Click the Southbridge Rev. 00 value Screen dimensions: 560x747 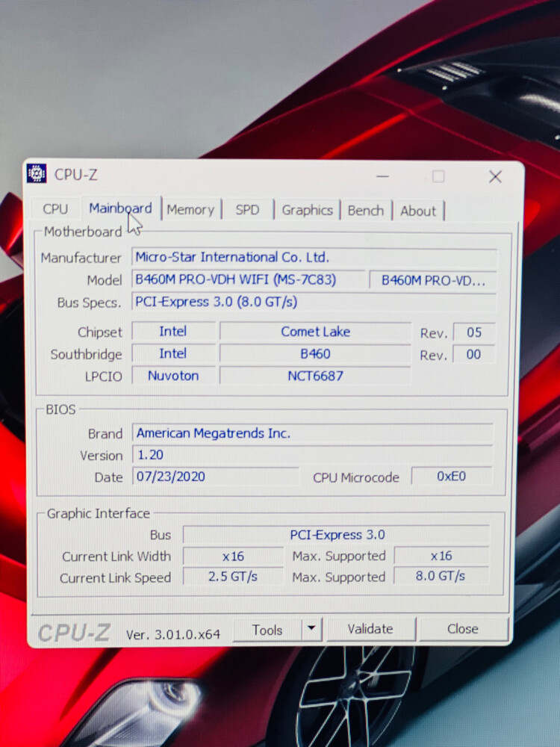coord(474,354)
